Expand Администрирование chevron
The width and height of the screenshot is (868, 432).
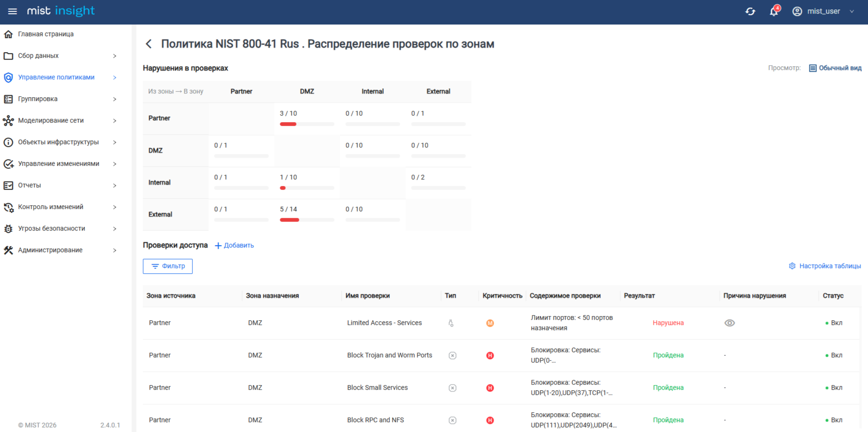(114, 250)
